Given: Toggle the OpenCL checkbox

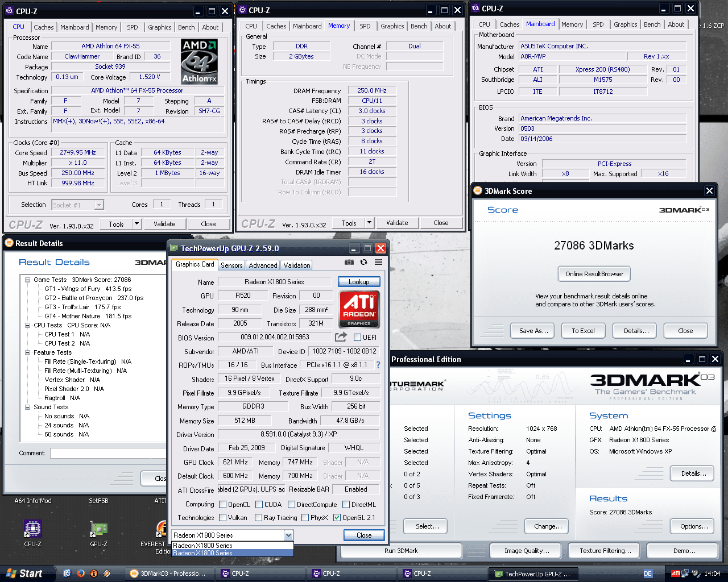Looking at the screenshot, I should (223, 504).
